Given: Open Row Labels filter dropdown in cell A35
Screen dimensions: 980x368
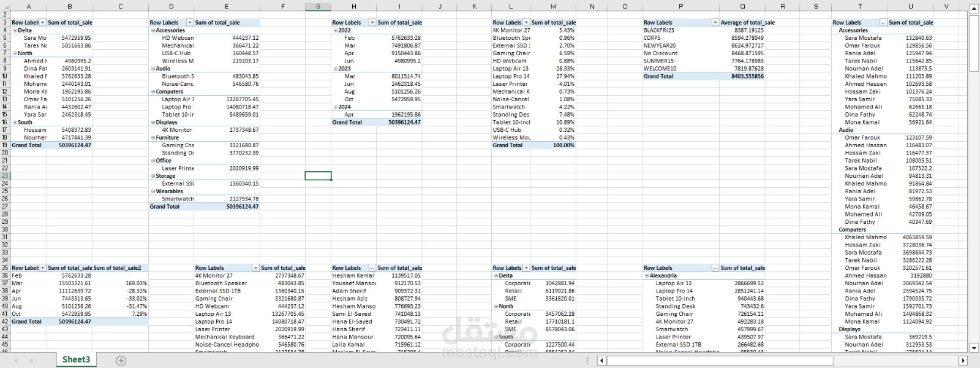Looking at the screenshot, I should (43, 268).
